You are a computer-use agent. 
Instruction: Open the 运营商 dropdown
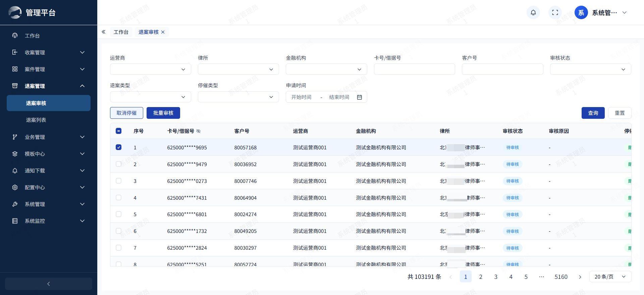[151, 69]
